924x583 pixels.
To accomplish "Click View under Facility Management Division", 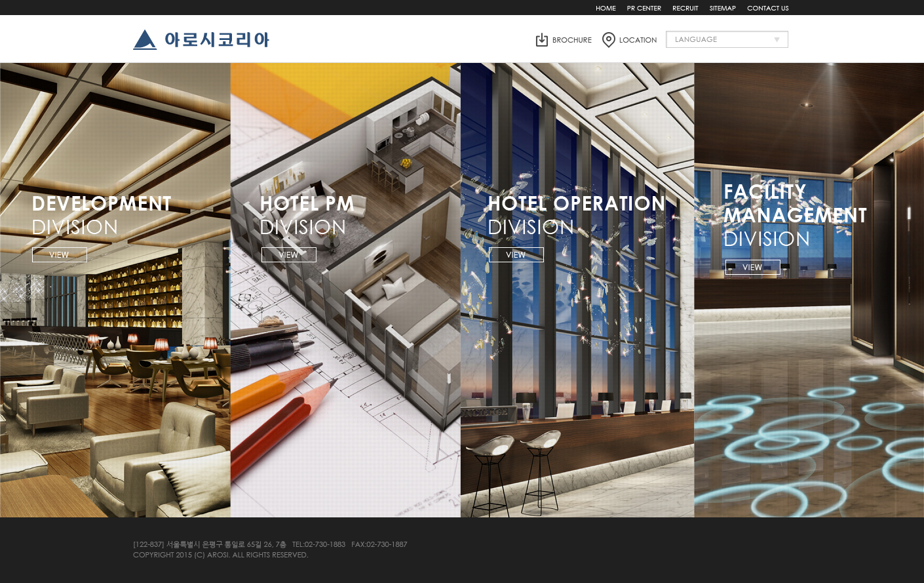I will pos(752,268).
